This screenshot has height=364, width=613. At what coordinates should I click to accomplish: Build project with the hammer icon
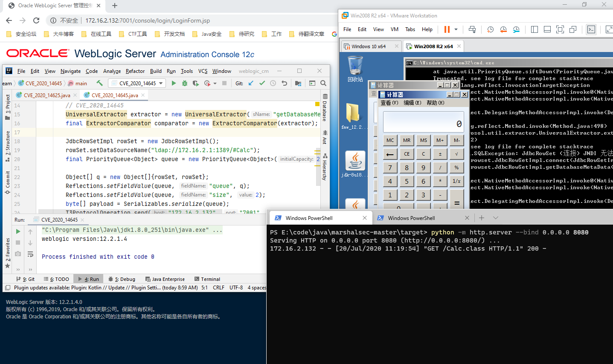coord(99,83)
